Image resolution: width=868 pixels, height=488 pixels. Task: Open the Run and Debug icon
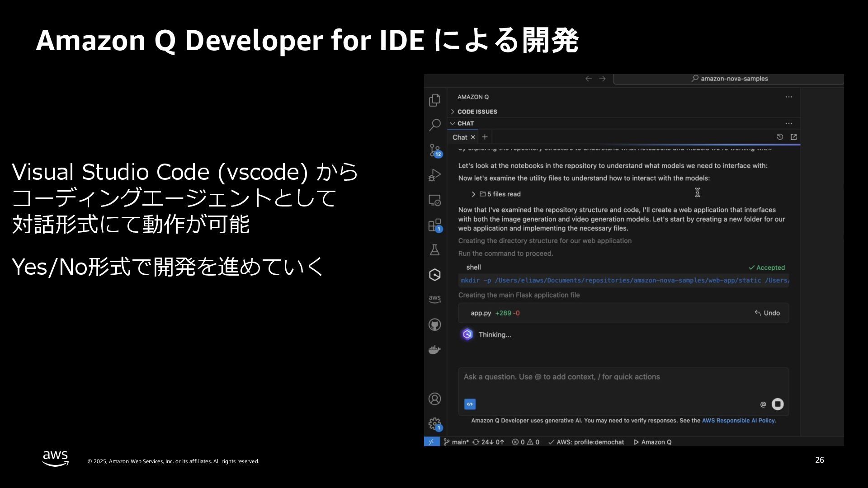point(434,175)
